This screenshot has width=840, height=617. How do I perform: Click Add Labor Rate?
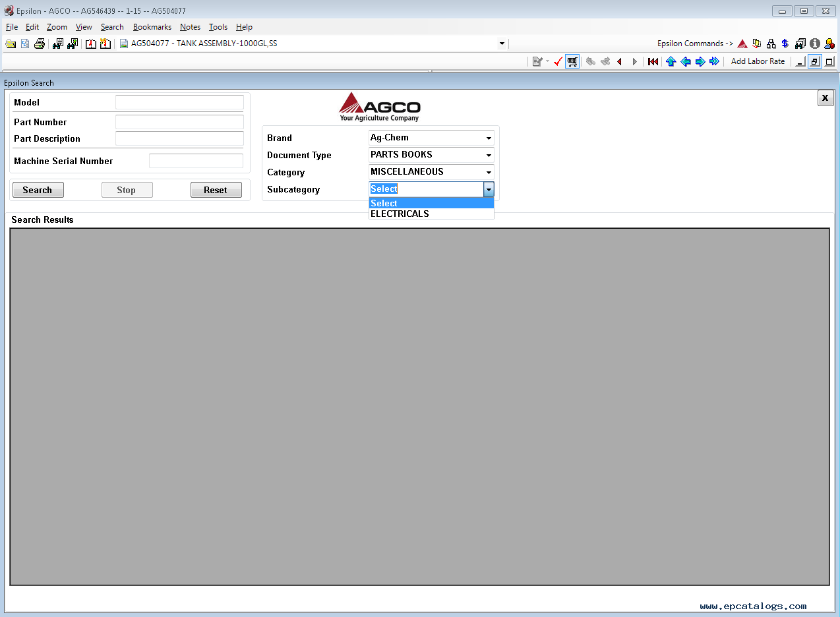click(x=758, y=61)
